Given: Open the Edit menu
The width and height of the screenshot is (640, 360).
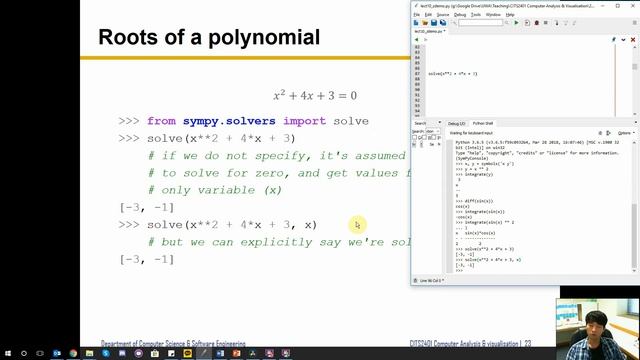Looking at the screenshot, I should click(428, 15).
